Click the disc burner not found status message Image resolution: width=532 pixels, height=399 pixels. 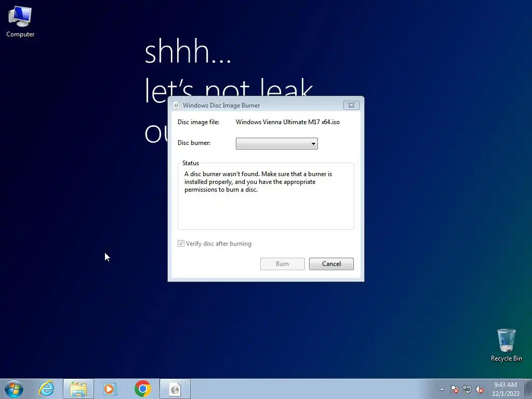(x=258, y=181)
